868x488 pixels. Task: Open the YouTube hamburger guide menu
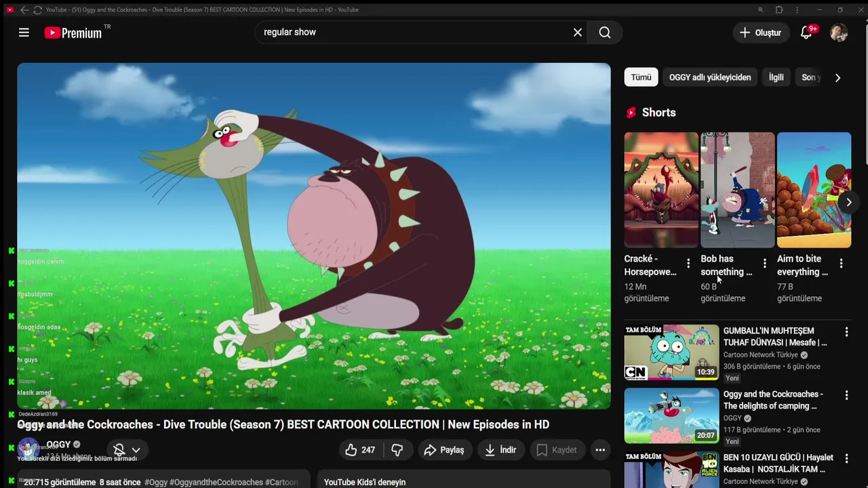[24, 33]
